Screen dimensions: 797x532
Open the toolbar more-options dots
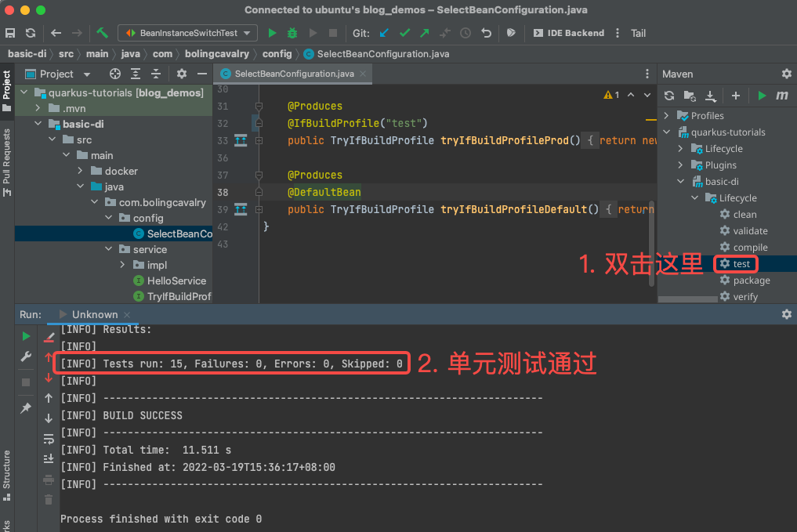pyautogui.click(x=618, y=33)
